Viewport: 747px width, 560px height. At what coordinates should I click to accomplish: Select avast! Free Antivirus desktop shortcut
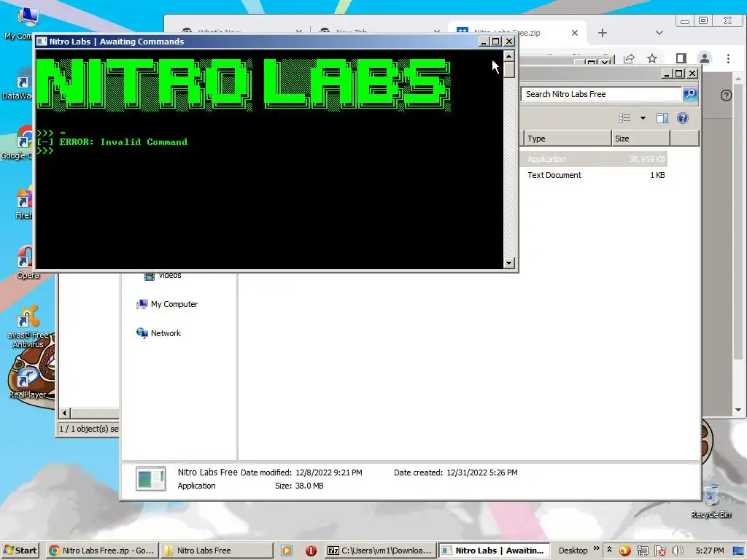tap(28, 327)
